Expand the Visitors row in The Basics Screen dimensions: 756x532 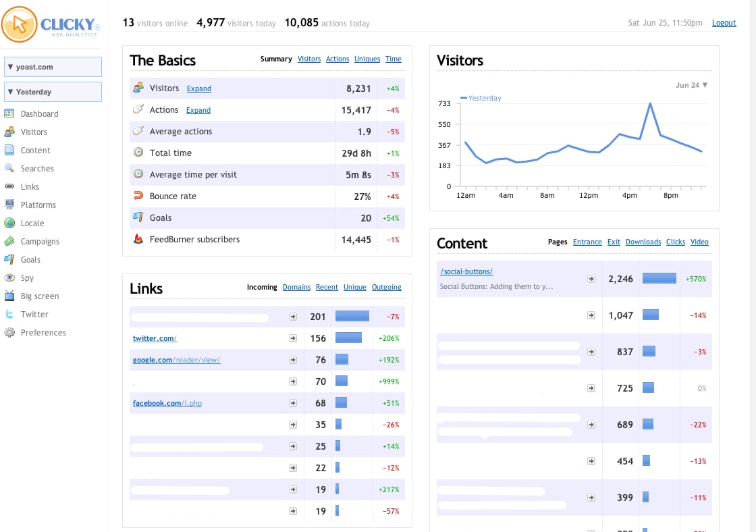click(199, 88)
